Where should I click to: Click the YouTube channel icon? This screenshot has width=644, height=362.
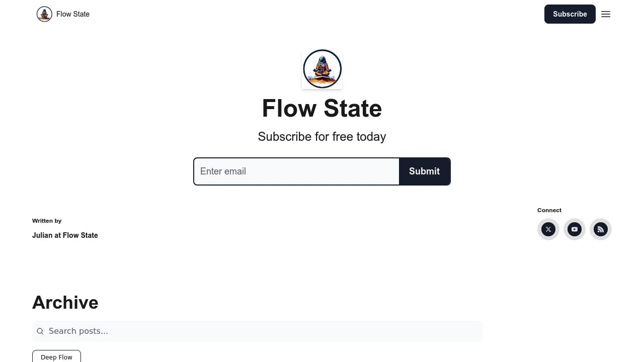pyautogui.click(x=575, y=229)
